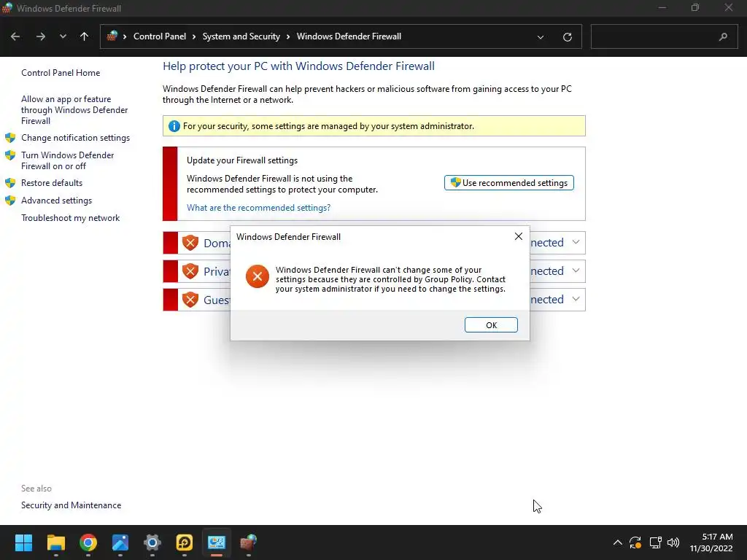This screenshot has width=747, height=560.
Task: Open Control Panel Home
Action: (x=61, y=73)
